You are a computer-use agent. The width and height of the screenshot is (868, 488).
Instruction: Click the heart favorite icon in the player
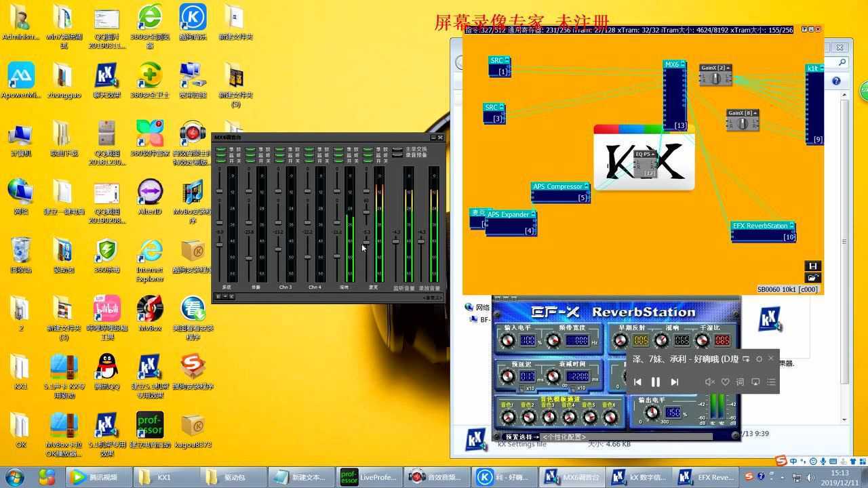pyautogui.click(x=725, y=382)
